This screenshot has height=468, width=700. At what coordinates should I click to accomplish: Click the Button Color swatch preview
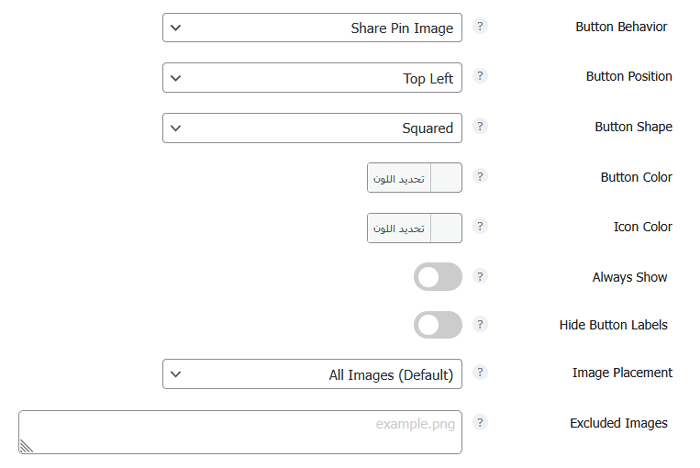(x=446, y=178)
